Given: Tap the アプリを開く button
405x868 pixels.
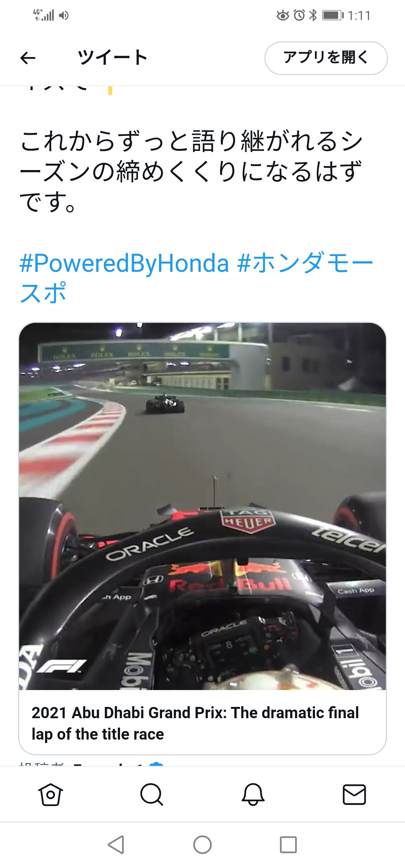Looking at the screenshot, I should click(x=326, y=58).
